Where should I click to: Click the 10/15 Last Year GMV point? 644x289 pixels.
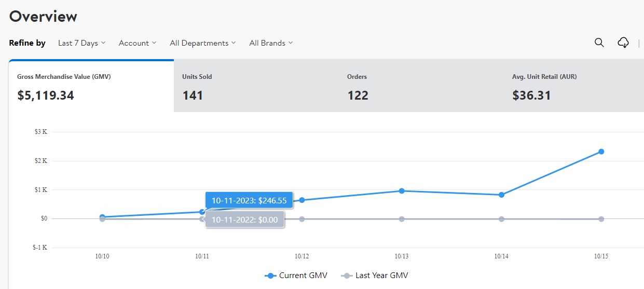pyautogui.click(x=601, y=219)
